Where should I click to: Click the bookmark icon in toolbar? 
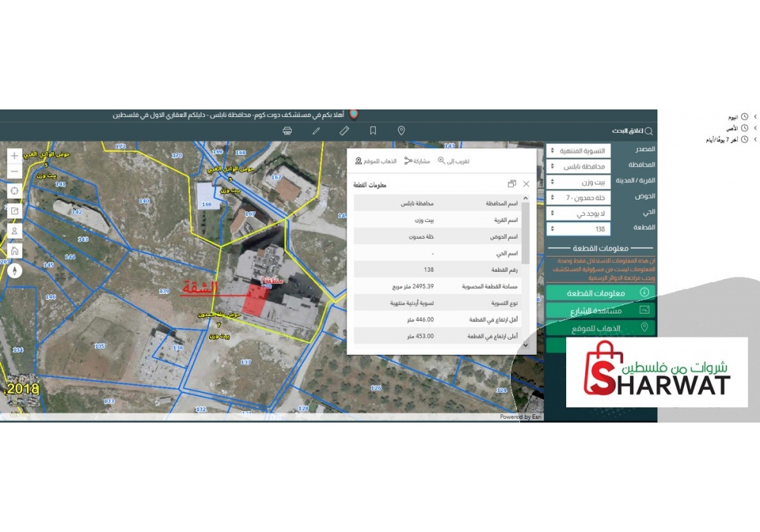[x=373, y=131]
